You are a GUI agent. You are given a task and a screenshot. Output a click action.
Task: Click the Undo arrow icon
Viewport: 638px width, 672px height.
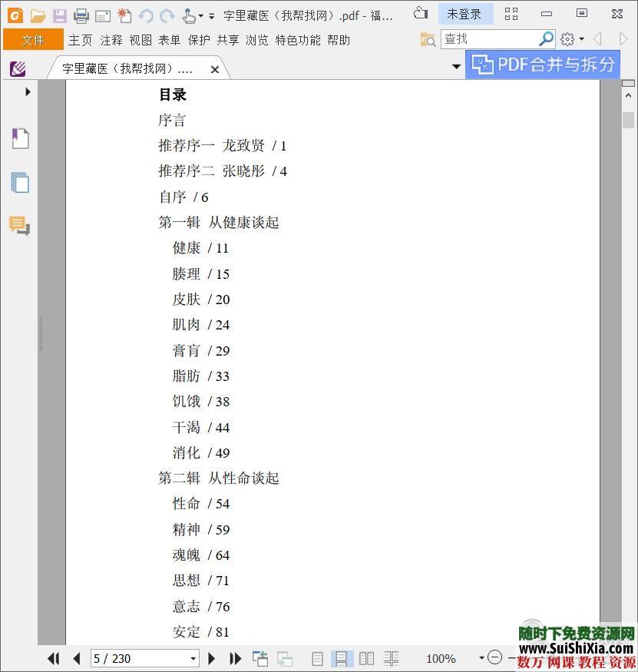pyautogui.click(x=146, y=15)
